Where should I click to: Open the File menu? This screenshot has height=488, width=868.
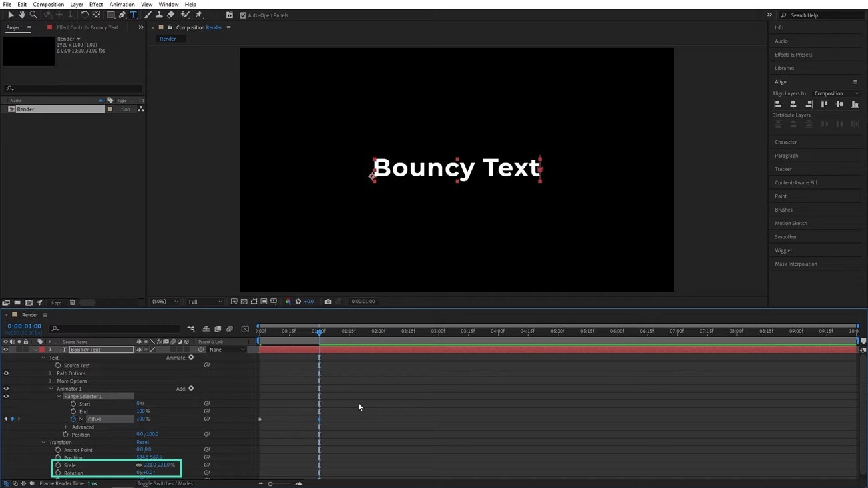(7, 5)
